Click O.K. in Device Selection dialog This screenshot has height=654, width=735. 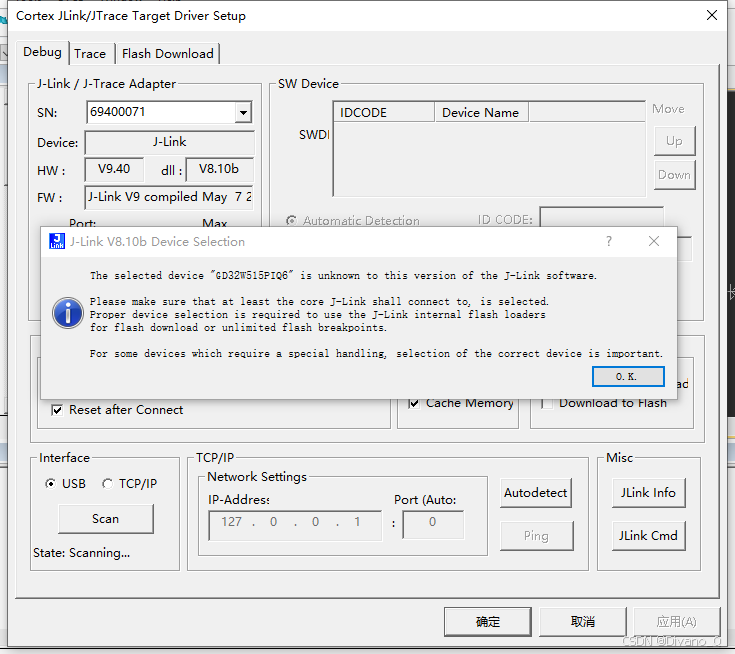(x=628, y=376)
